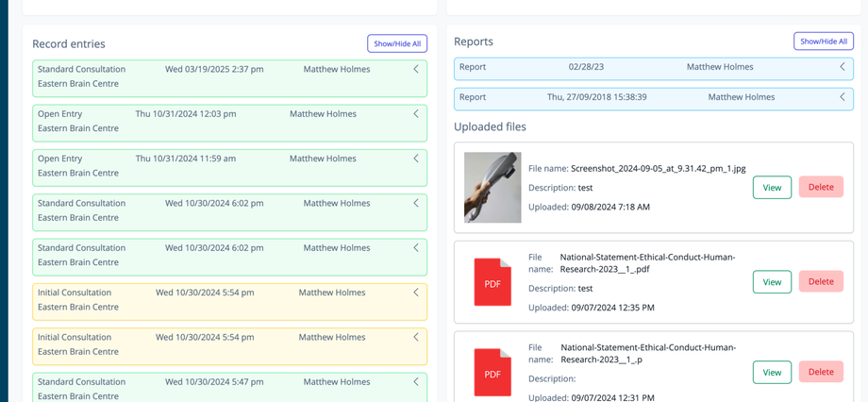This screenshot has width=868, height=402.
Task: Delete the Screenshot_2024-09-05 jpg file
Action: (x=821, y=187)
